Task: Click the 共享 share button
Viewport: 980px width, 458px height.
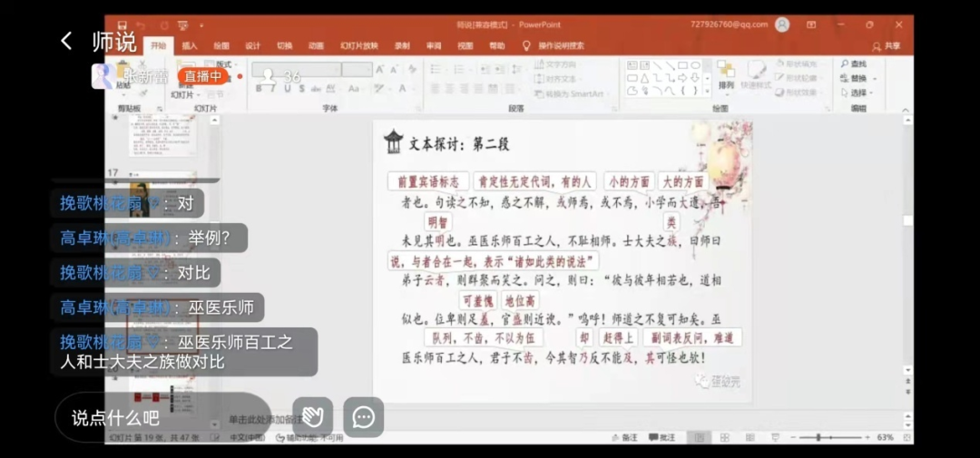Action: 887,45
